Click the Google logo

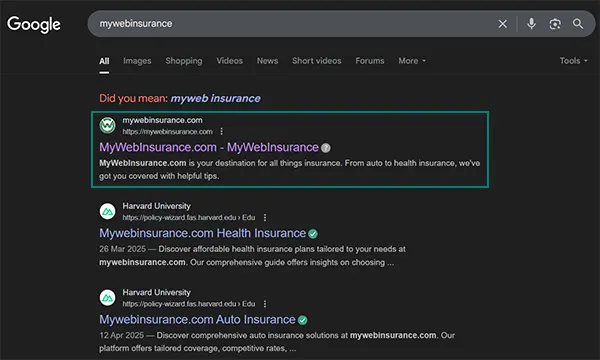tap(34, 24)
